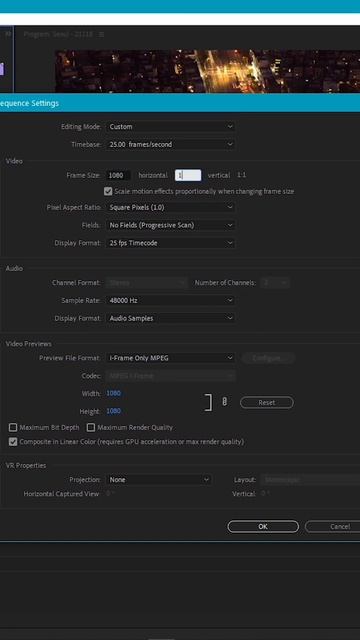Open the video Display Format 25 fps Timecode dropdown
Image resolution: width=360 pixels, height=640 pixels.
170,243
